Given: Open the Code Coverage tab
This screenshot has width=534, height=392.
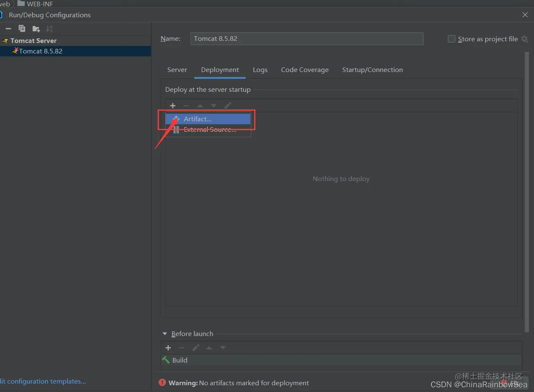Looking at the screenshot, I should [x=305, y=70].
